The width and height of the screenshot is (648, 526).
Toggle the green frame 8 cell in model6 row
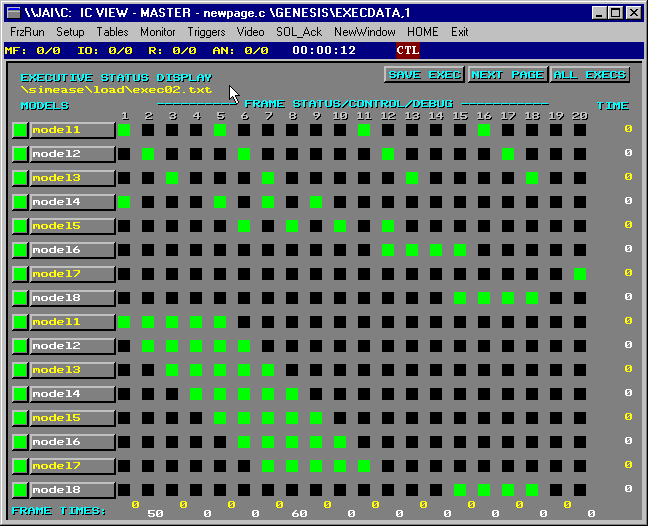tap(292, 442)
